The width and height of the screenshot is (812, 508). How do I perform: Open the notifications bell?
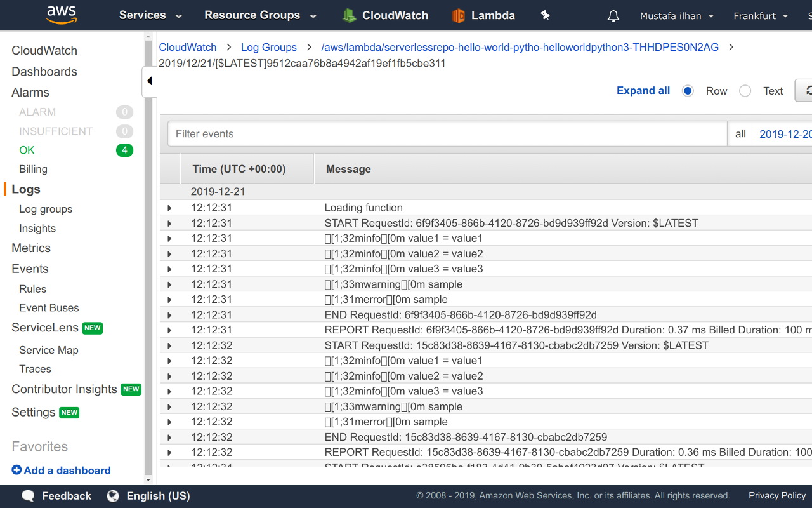(613, 16)
